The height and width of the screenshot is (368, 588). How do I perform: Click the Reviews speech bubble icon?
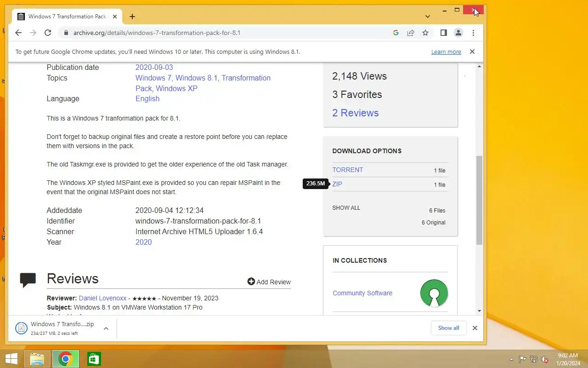click(28, 280)
